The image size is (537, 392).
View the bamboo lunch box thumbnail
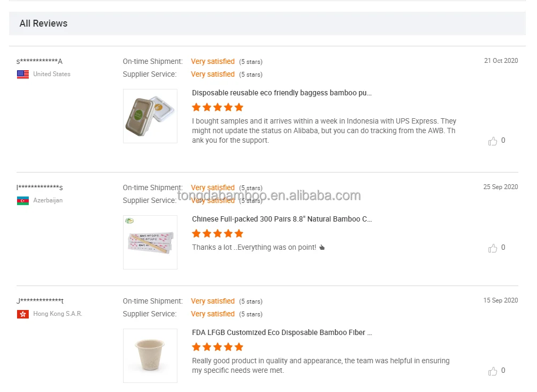[150, 116]
